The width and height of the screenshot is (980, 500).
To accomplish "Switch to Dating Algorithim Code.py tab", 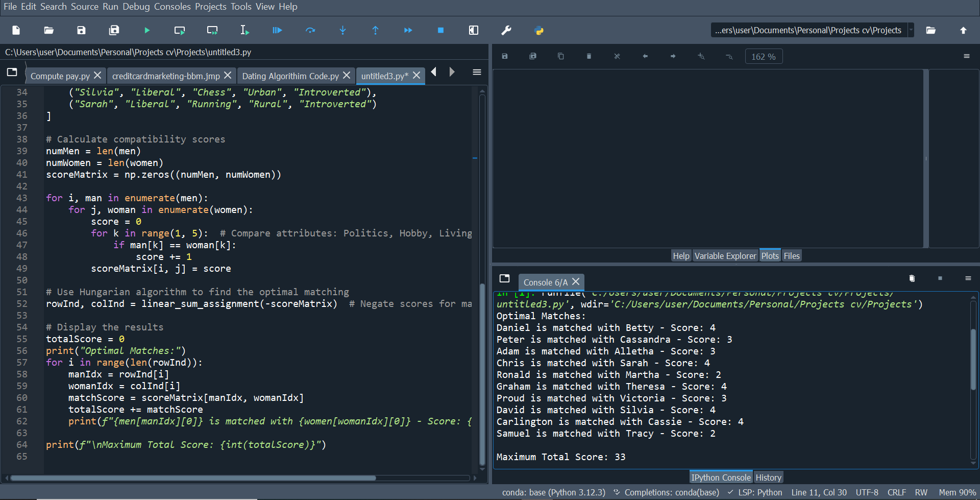I will click(x=290, y=76).
